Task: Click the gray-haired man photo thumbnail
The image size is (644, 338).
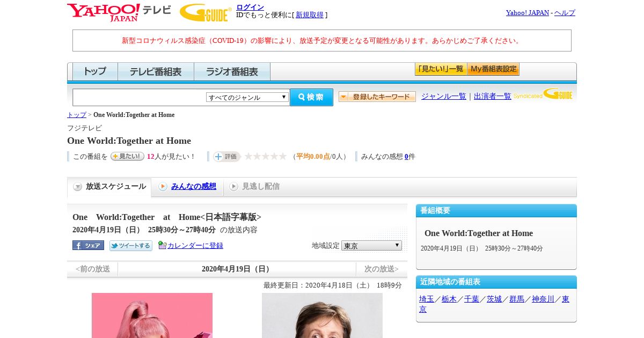Action: pos(322,315)
